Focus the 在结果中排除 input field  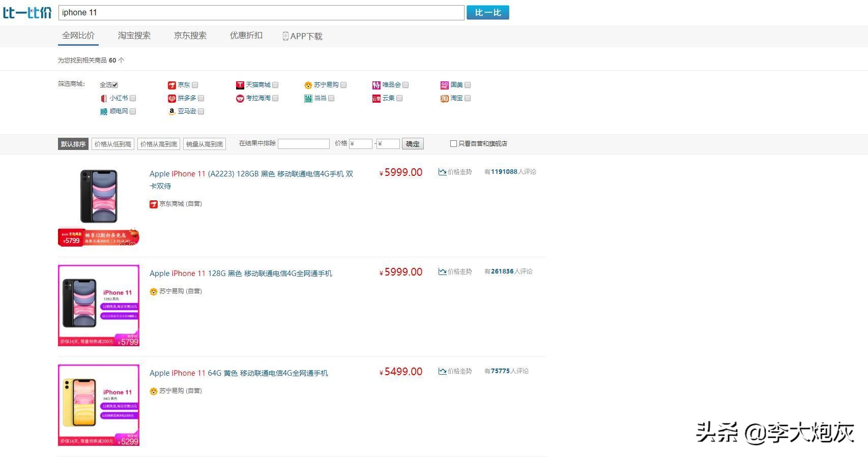click(x=304, y=144)
